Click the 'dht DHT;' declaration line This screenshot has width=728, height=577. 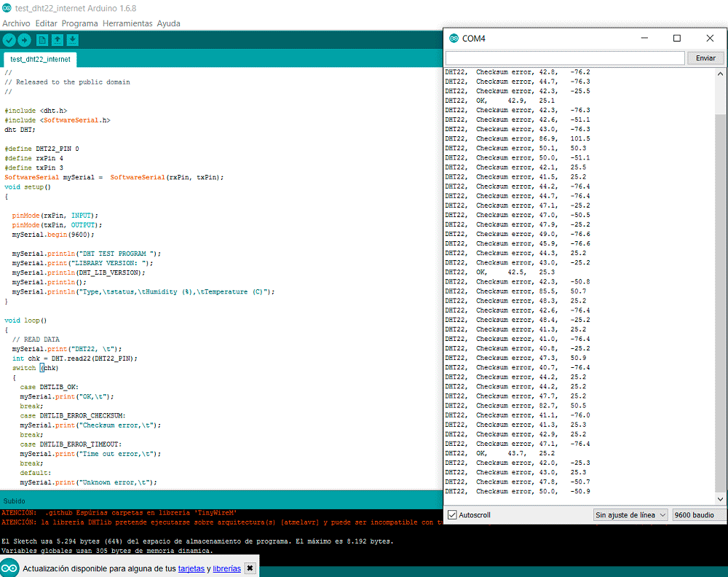pos(20,130)
